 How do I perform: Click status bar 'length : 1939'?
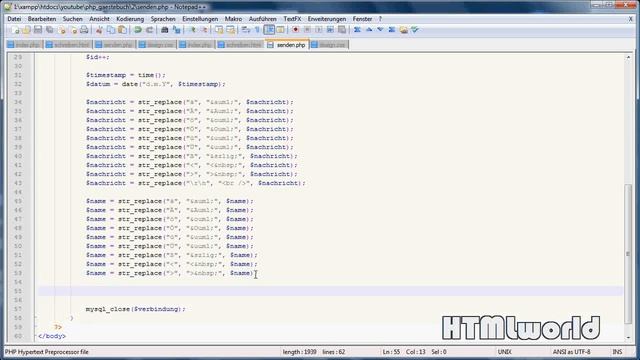tap(300, 351)
